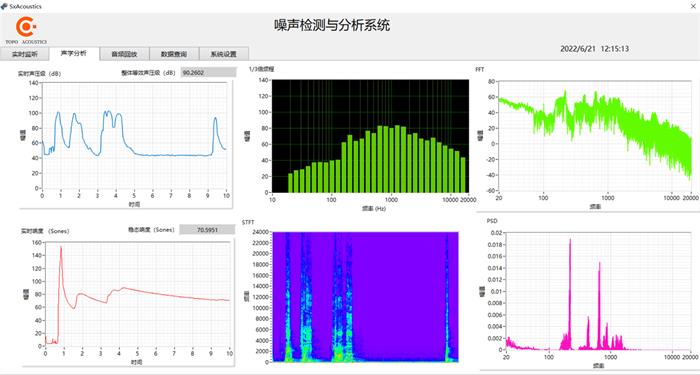Click the 90.2602 sound pressure value field
The height and width of the screenshot is (375, 700).
point(208,72)
